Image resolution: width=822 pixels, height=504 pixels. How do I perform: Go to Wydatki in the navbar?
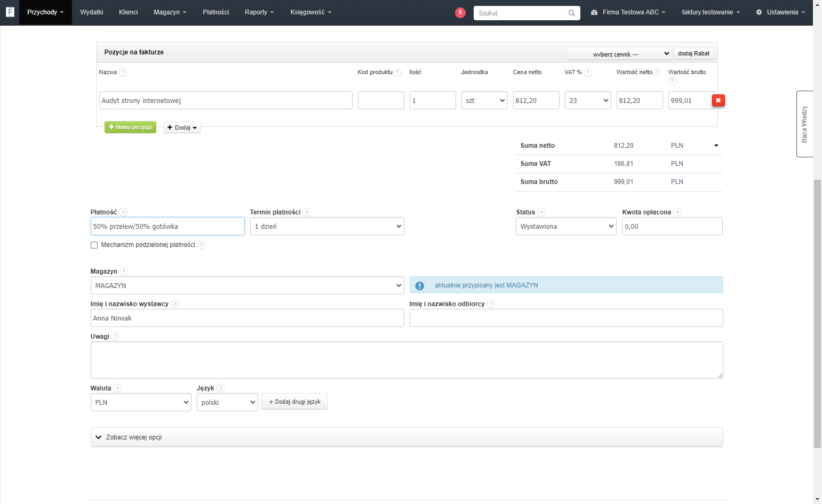[92, 12]
